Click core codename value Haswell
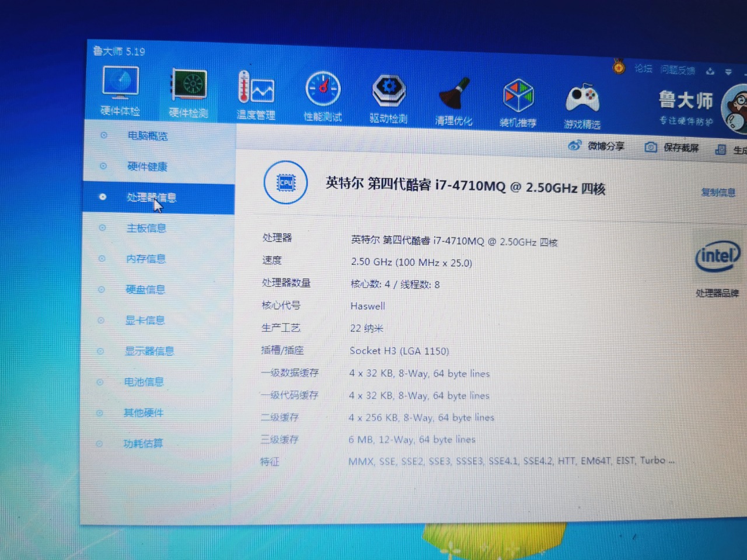The height and width of the screenshot is (560, 747). [368, 306]
